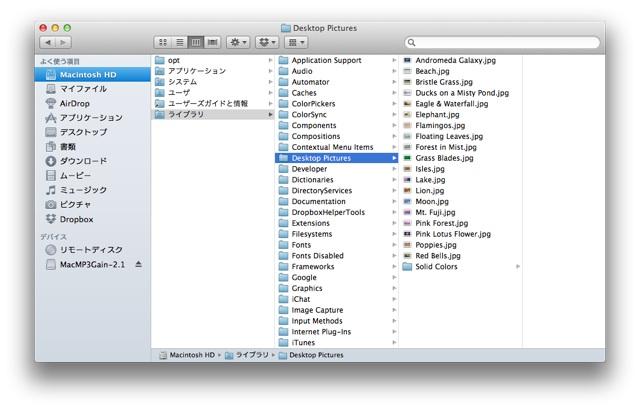Open the Dropbox toolbar dropdown
Image resolution: width=640 pixels, height=410 pixels.
point(267,43)
